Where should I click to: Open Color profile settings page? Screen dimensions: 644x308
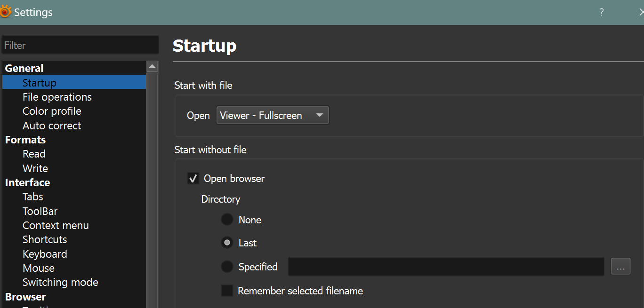pyautogui.click(x=52, y=111)
